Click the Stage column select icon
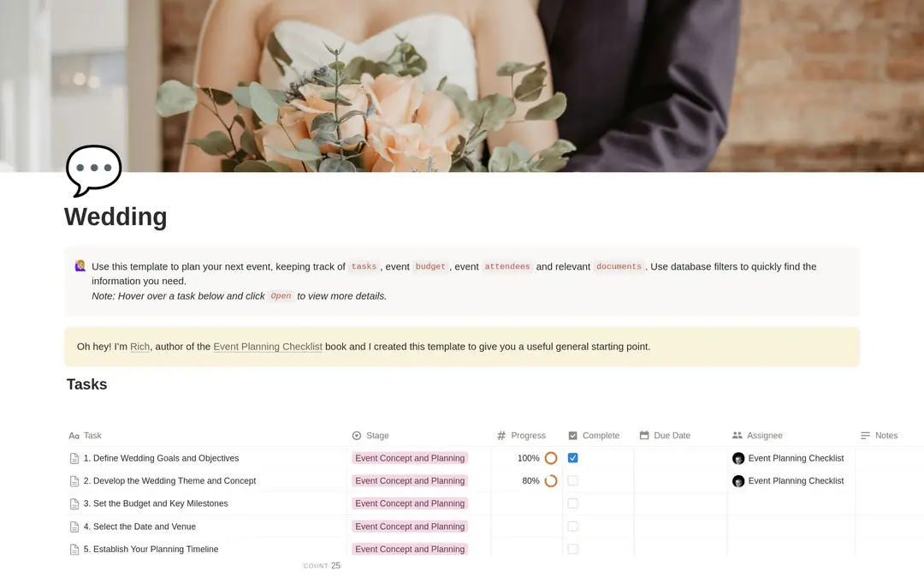The width and height of the screenshot is (924, 577). (x=357, y=436)
